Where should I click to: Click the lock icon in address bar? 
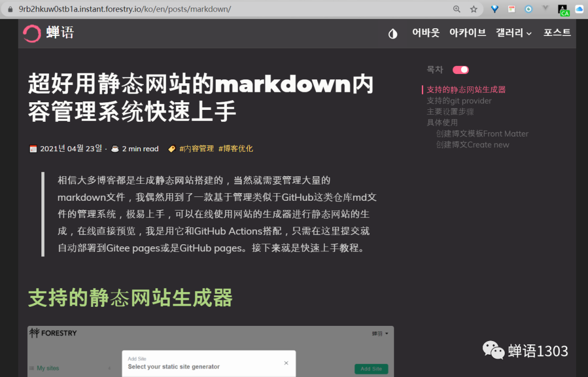pos(10,9)
